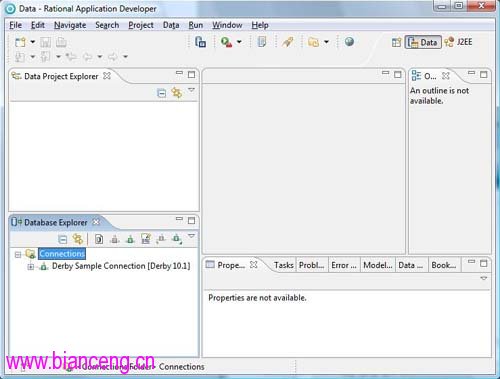The image size is (500, 379).
Task: Open the next annotation dropdown arrow
Action: pos(33,57)
